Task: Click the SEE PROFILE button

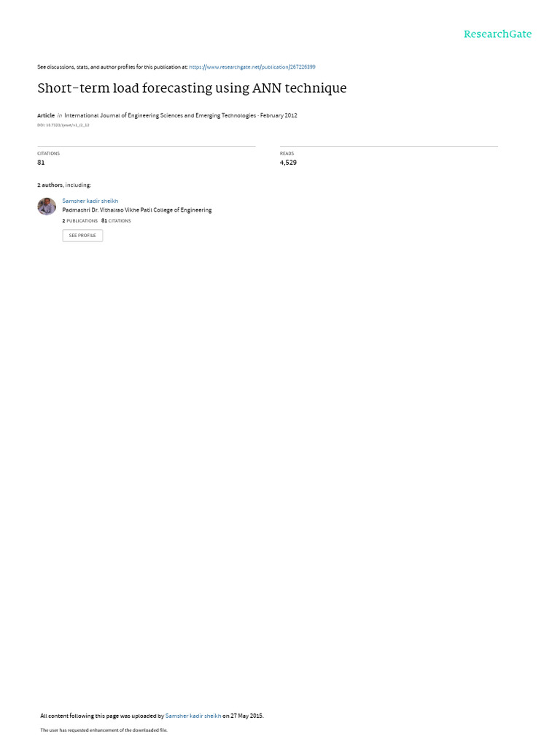Action: [x=82, y=236]
